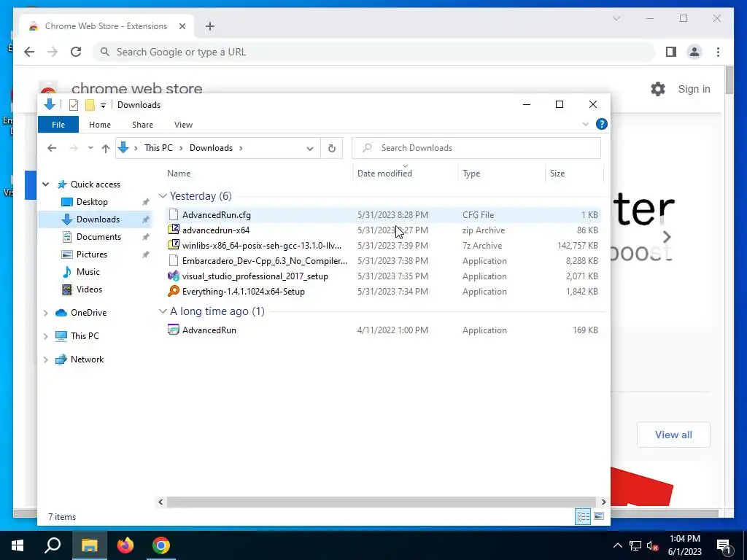Collapse the A long time ago group
The height and width of the screenshot is (560, 747).
pyautogui.click(x=163, y=311)
